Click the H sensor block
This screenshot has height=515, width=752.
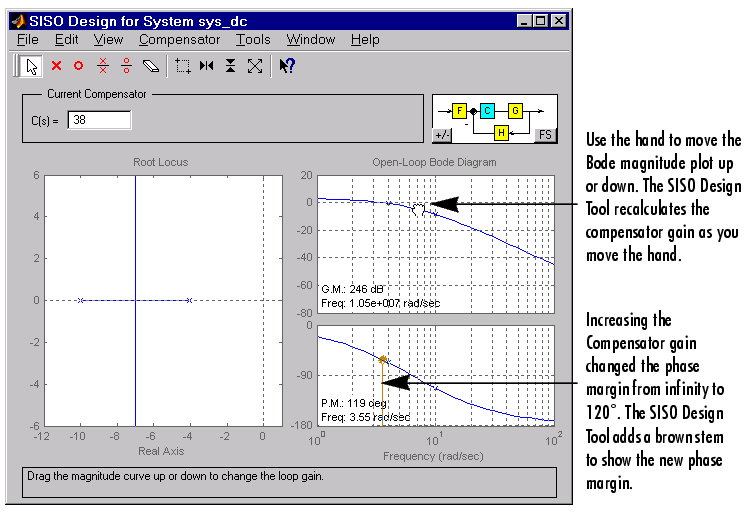coord(501,132)
